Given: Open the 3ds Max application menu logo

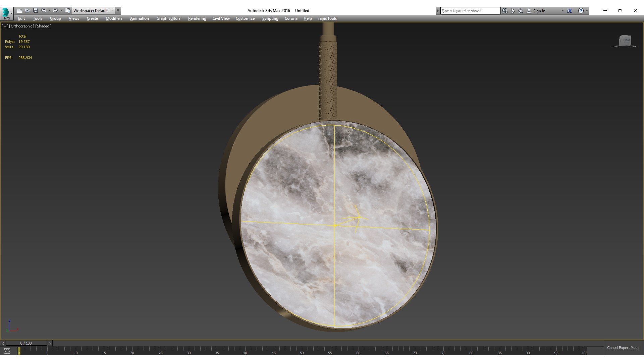Looking at the screenshot, I should pyautogui.click(x=6, y=13).
